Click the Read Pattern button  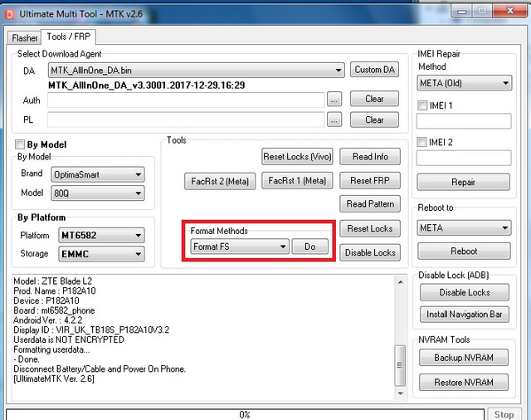370,204
